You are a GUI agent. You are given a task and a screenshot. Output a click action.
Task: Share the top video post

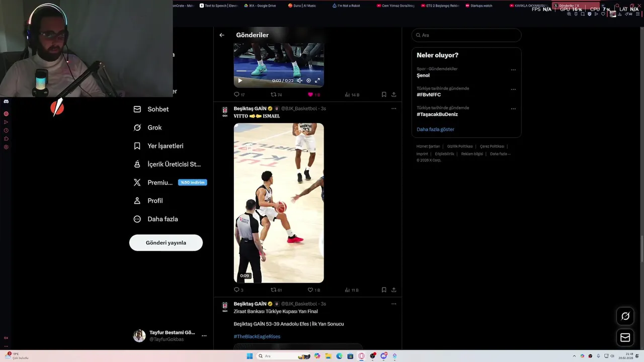click(393, 95)
